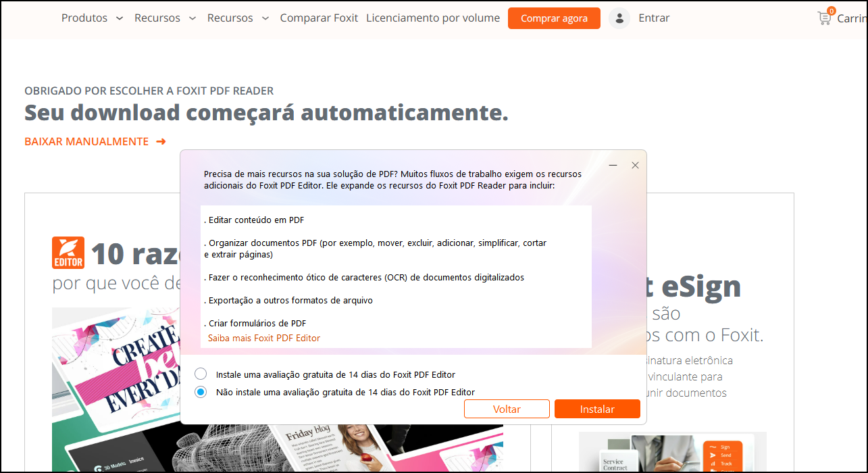
Task: Expand the Recursos dropdown beside Comparar Foxit
Action: click(x=265, y=18)
